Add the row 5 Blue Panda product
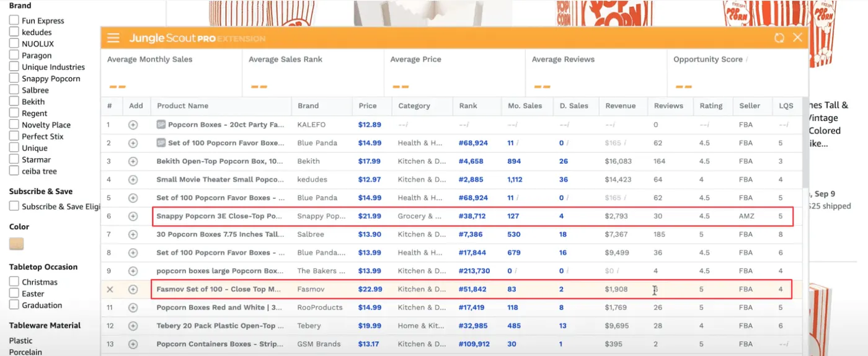The image size is (868, 356). point(133,198)
